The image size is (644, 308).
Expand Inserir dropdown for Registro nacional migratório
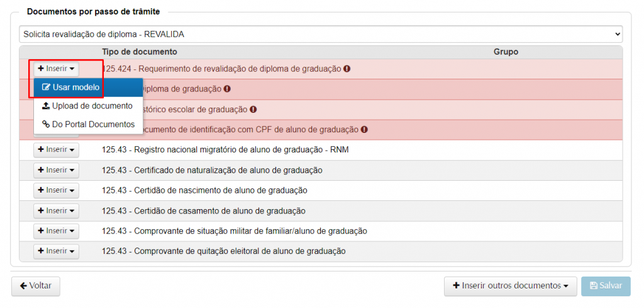(56, 150)
